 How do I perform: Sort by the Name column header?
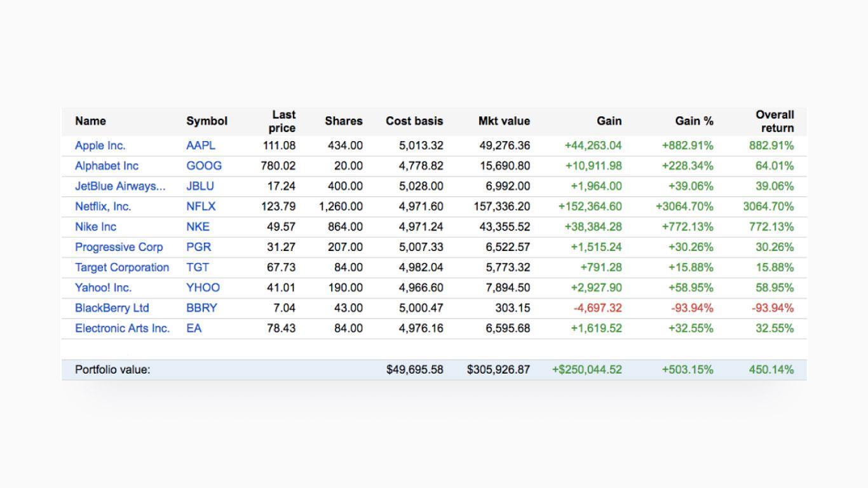coord(91,121)
